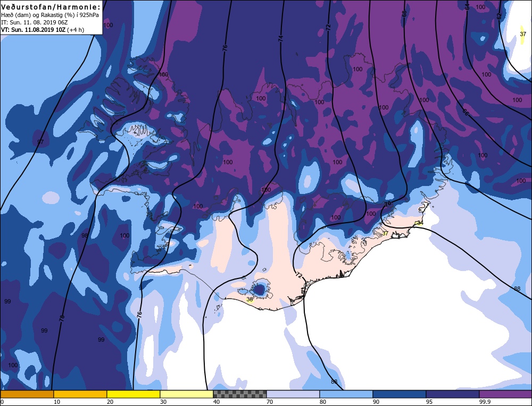
Task: Click the '(+4 h)' forecast offset text
Action: coord(76,30)
